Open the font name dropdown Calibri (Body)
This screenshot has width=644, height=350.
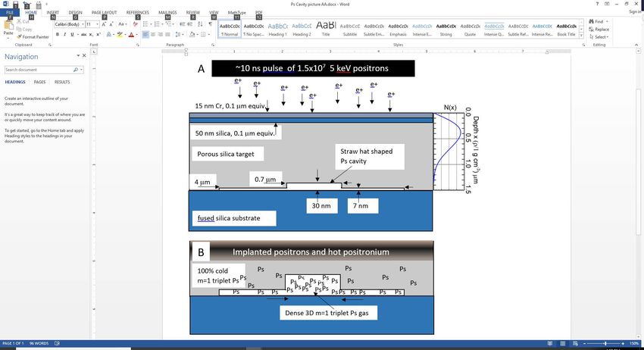click(82, 24)
